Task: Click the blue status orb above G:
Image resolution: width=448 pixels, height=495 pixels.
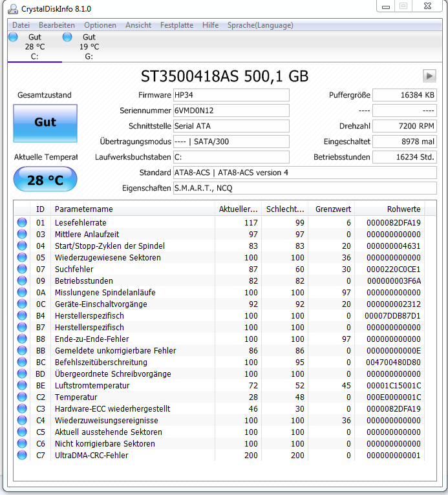Action: point(67,37)
